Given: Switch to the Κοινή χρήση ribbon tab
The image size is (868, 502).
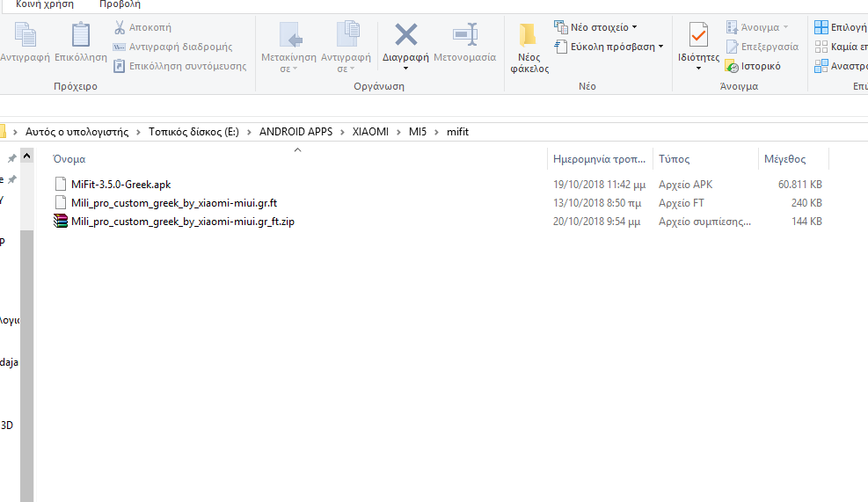Looking at the screenshot, I should 45,4.
